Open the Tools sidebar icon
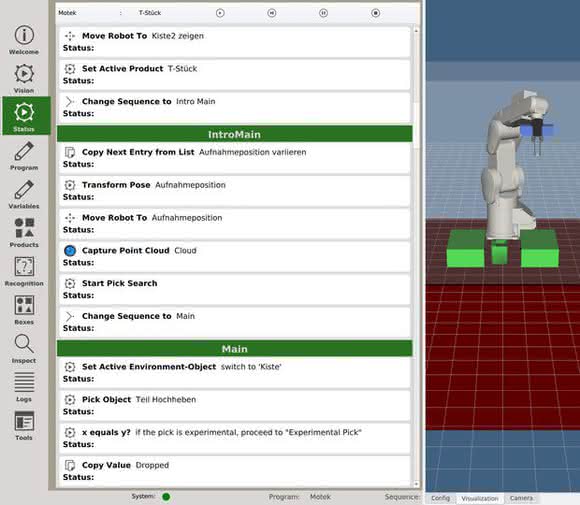 (x=24, y=425)
